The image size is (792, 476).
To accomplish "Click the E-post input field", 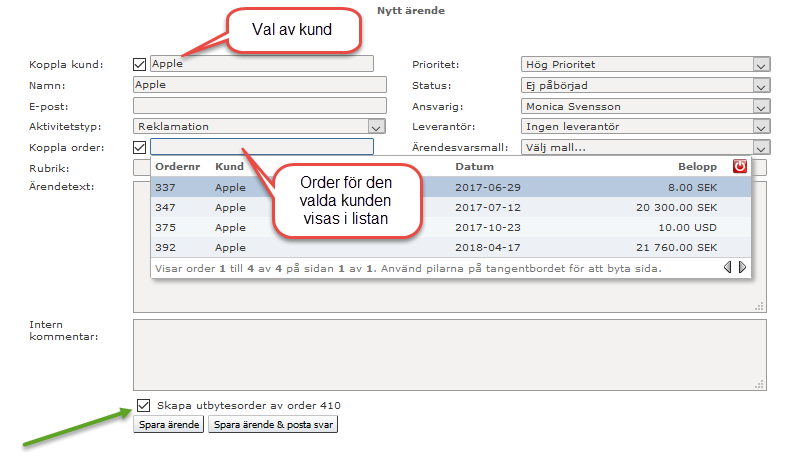I will point(259,106).
